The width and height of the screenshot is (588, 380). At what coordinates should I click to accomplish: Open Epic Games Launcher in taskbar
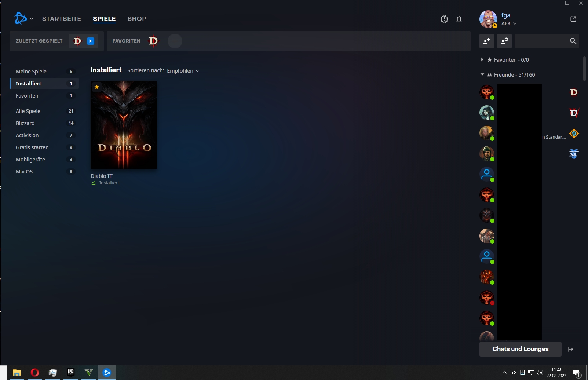pyautogui.click(x=71, y=373)
